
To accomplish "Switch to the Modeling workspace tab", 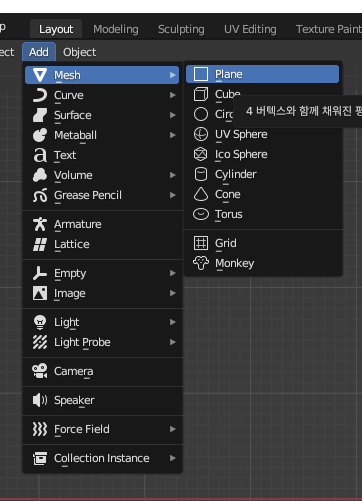I will click(x=116, y=29).
